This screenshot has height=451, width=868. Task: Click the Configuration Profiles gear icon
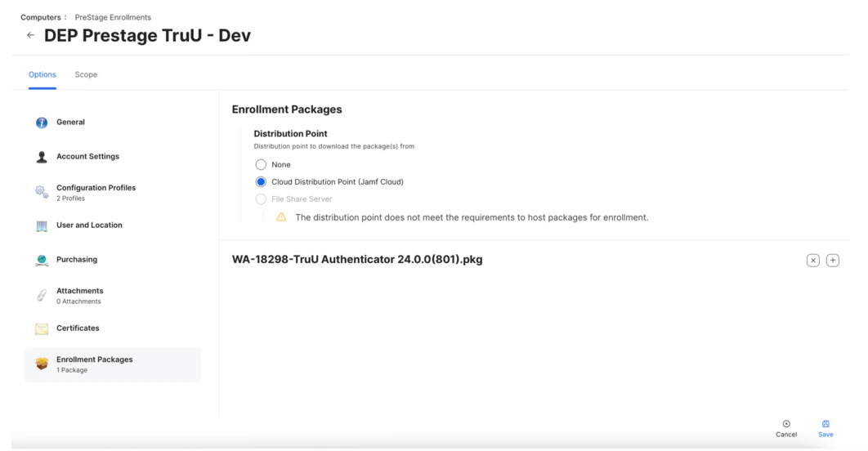click(42, 192)
